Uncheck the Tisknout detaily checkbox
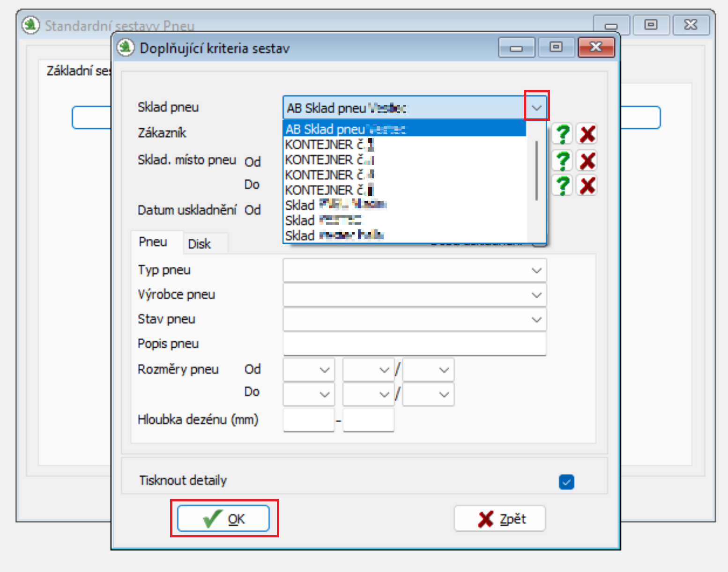 pyautogui.click(x=566, y=482)
